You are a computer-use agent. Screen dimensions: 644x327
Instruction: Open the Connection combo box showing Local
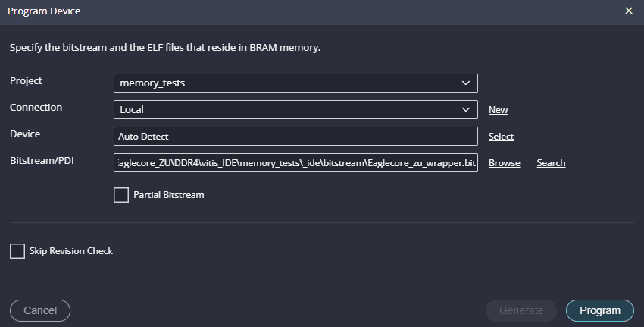[x=288, y=109]
